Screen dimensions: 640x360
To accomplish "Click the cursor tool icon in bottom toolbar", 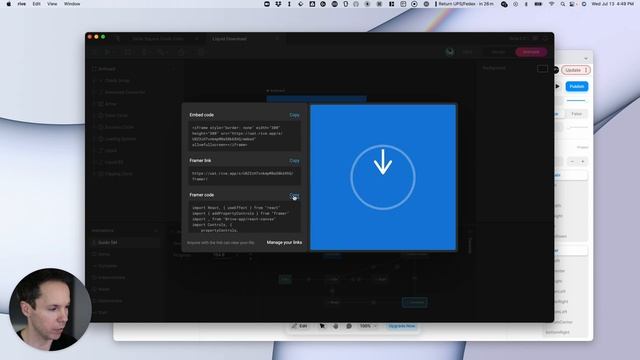I will point(322,326).
